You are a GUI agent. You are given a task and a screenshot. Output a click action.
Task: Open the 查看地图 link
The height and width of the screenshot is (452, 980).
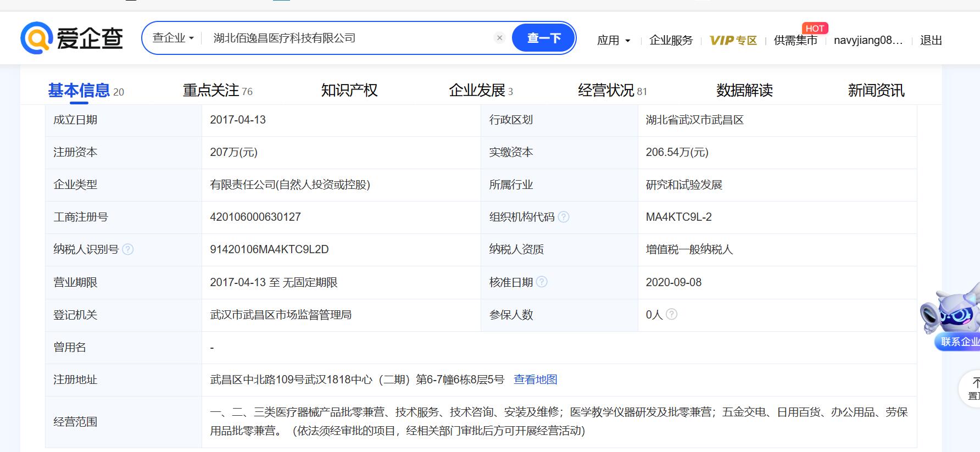click(535, 380)
